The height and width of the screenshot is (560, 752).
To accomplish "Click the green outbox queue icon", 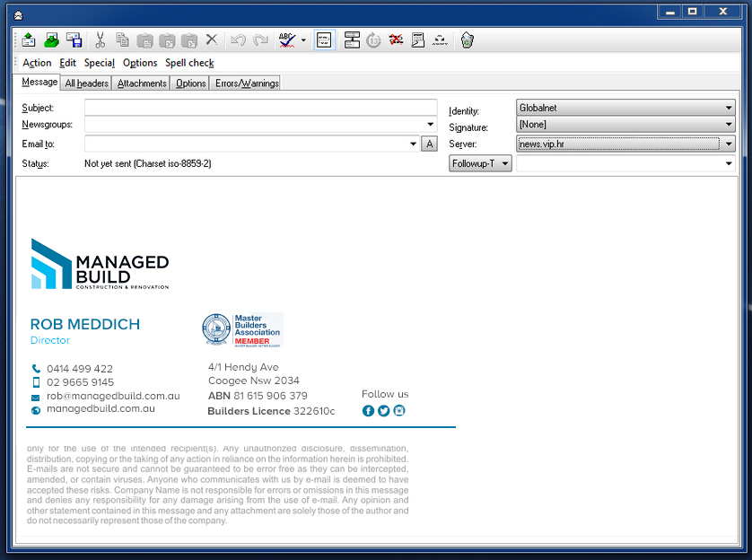I will click(x=51, y=40).
